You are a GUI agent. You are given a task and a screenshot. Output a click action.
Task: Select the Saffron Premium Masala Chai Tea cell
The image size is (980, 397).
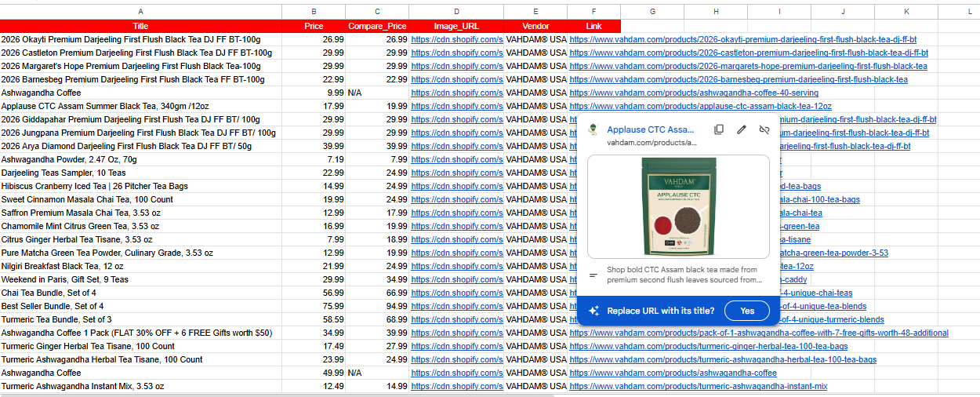pos(140,213)
